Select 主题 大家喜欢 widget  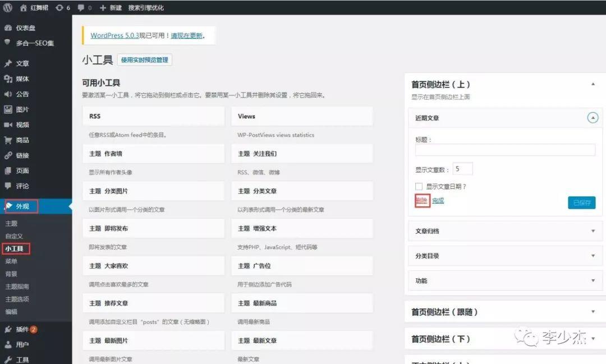pyautogui.click(x=153, y=266)
